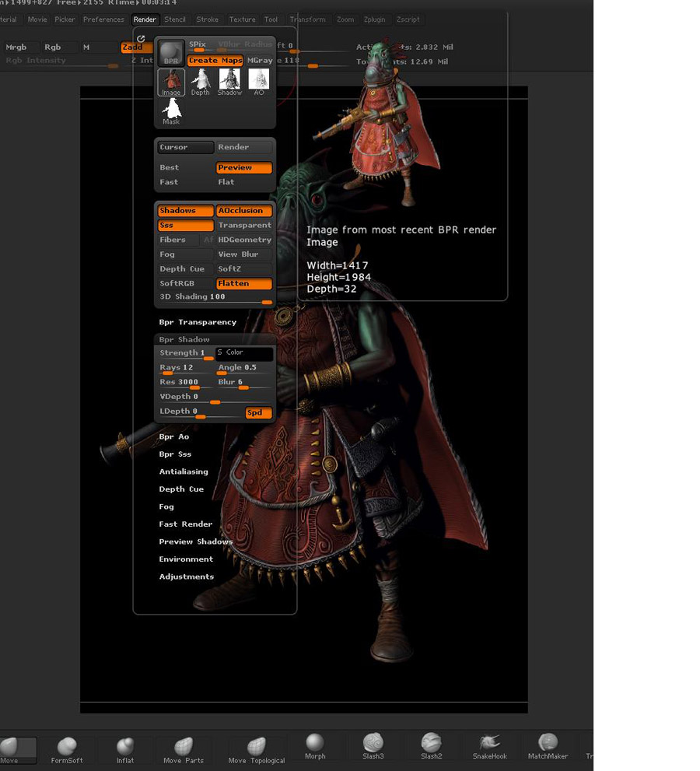Expand the Bpr Ao section
This screenshot has width=700, height=771.
click(x=174, y=436)
